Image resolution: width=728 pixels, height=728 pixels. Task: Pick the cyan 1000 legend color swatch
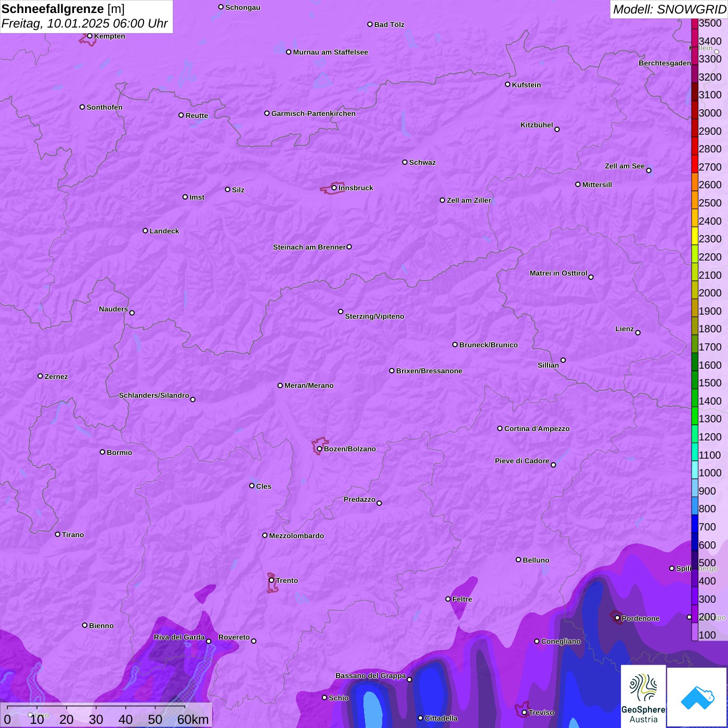point(695,470)
